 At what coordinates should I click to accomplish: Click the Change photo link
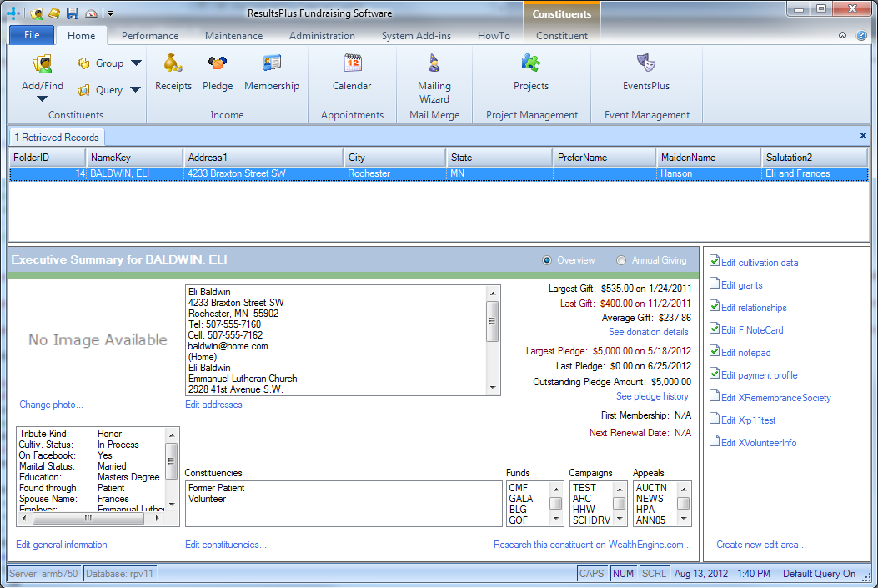(51, 405)
